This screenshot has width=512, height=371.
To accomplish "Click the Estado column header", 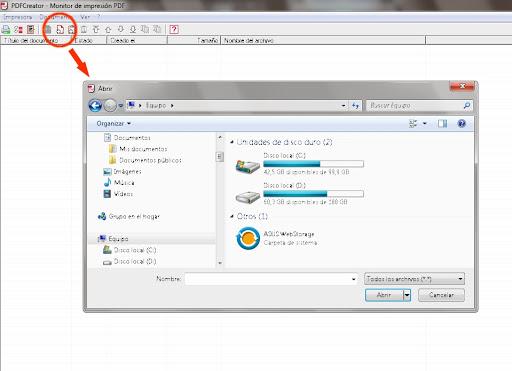I will point(90,41).
